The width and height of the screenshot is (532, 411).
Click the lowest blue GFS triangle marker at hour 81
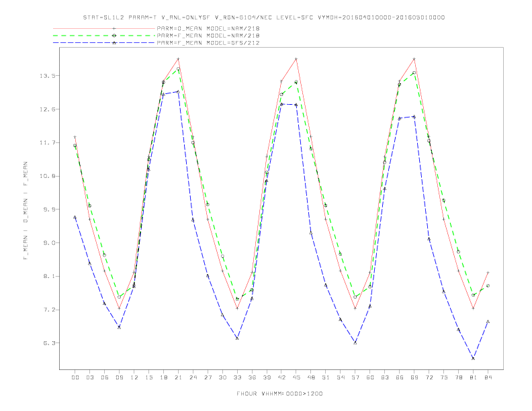point(473,358)
